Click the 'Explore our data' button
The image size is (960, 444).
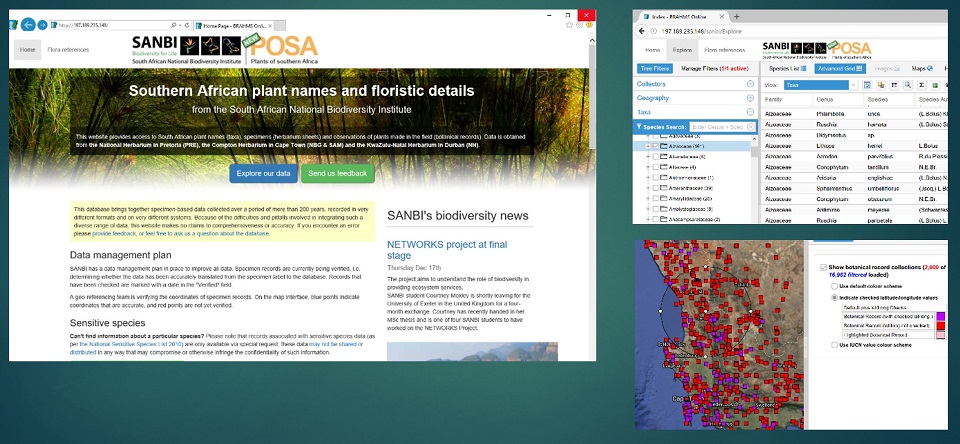(263, 173)
